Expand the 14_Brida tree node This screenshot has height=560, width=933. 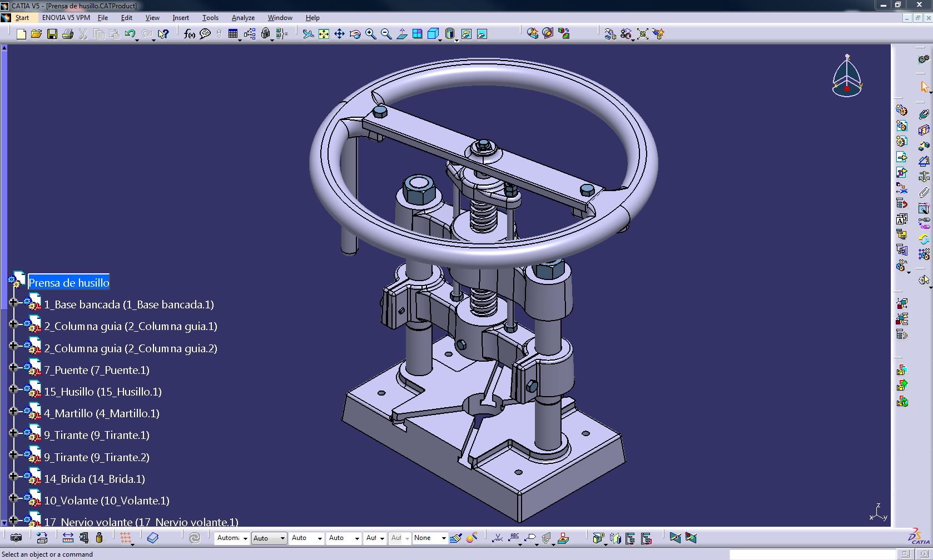point(13,476)
